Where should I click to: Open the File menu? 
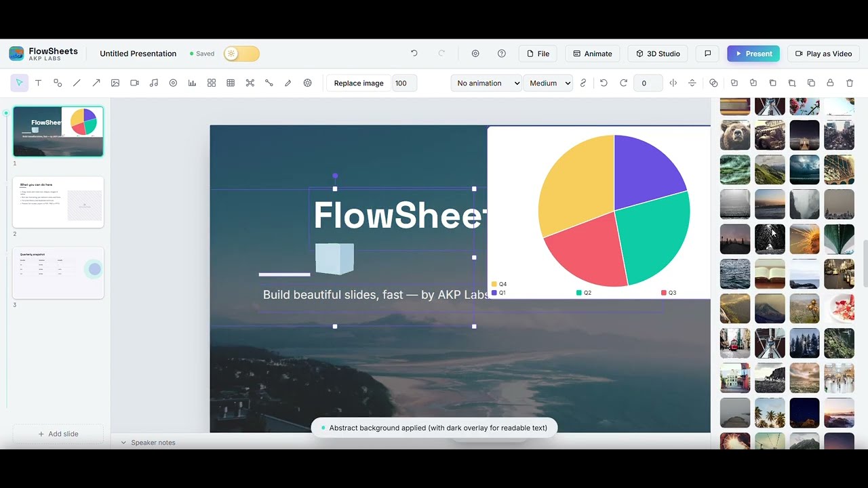538,54
